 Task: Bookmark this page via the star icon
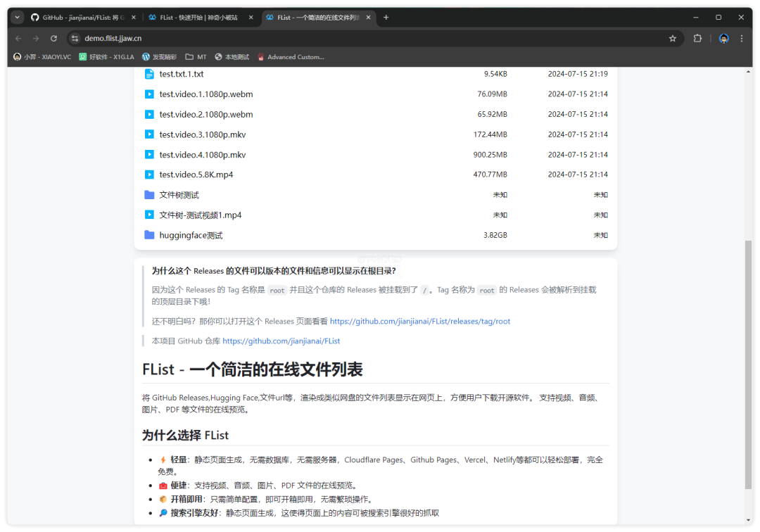click(x=673, y=38)
